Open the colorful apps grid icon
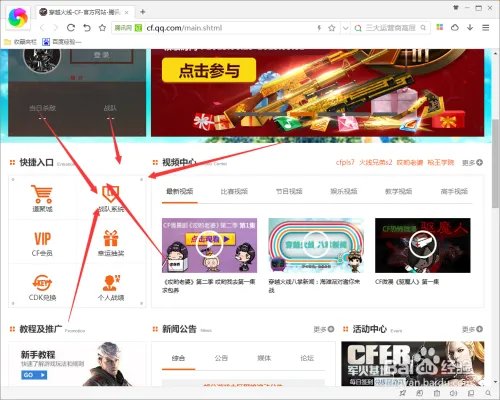The height and width of the screenshot is (400, 500). [440, 28]
